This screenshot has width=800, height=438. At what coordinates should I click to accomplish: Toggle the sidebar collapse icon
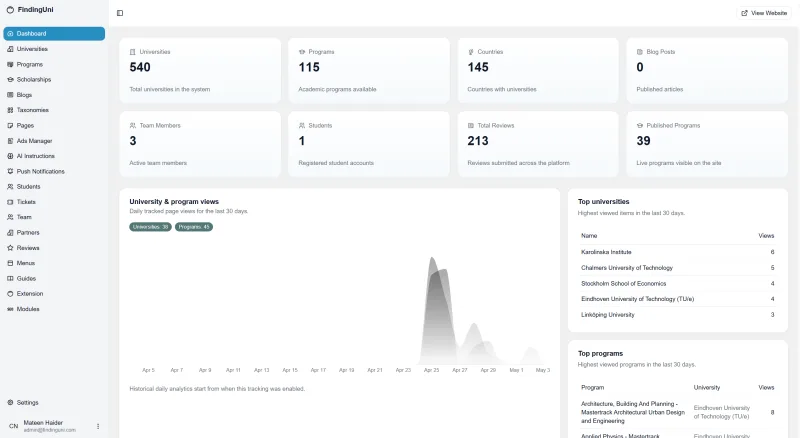pyautogui.click(x=120, y=13)
